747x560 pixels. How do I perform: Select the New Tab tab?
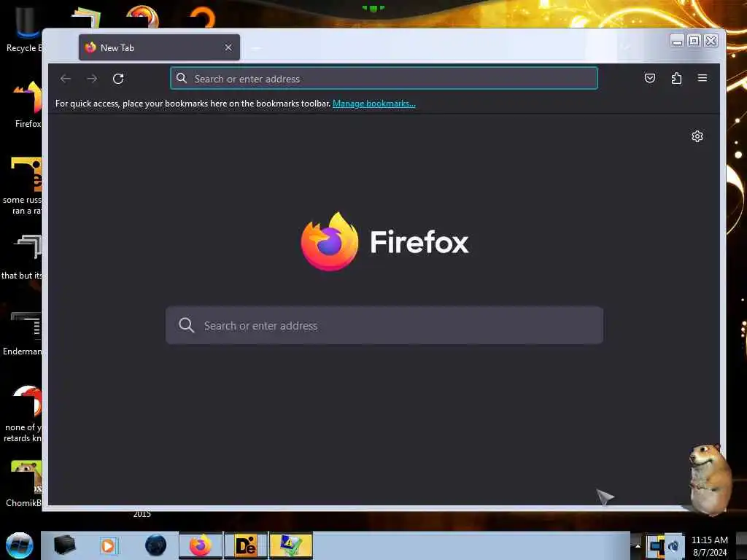[159, 47]
